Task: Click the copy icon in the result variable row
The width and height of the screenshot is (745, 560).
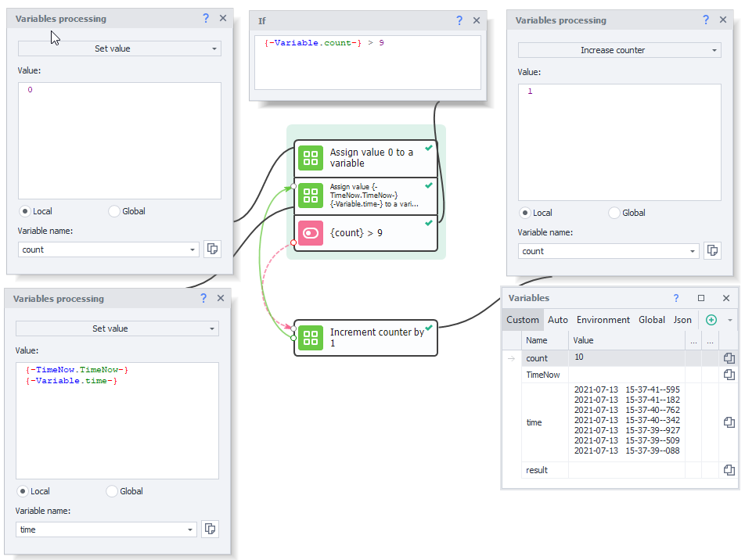Action: (729, 470)
